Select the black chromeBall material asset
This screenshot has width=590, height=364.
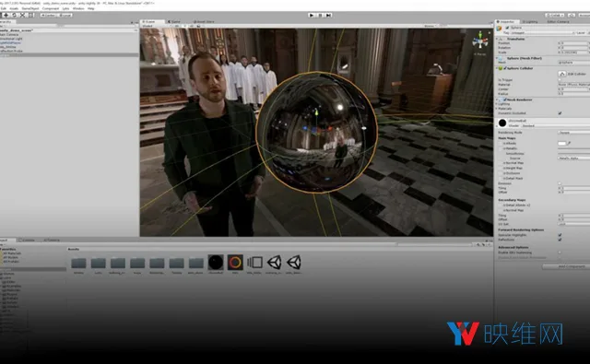coord(216,263)
